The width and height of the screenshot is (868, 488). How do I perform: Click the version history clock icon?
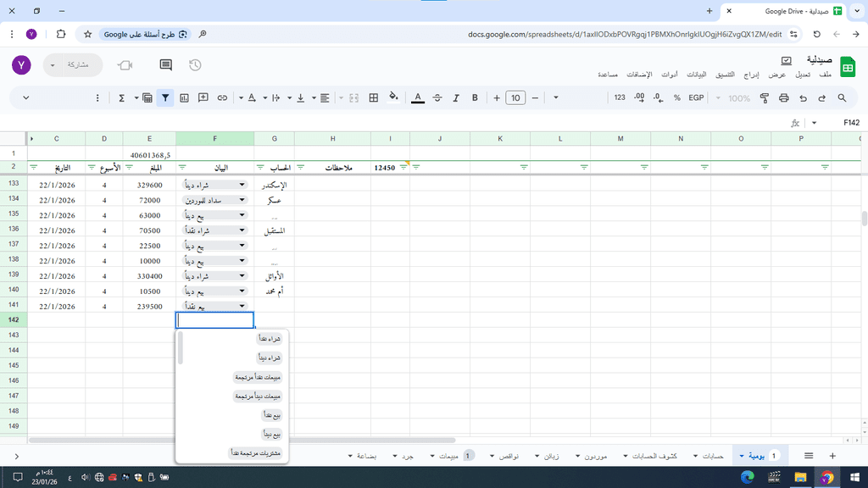195,65
